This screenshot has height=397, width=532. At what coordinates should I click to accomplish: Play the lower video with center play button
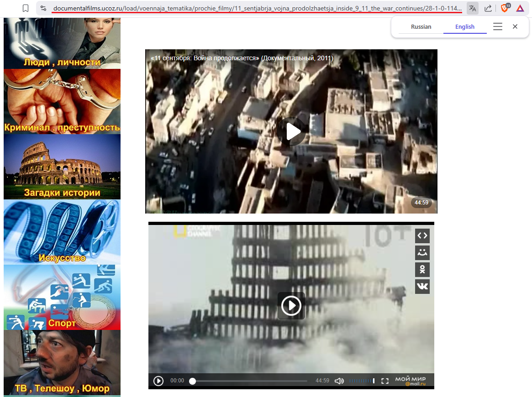(291, 306)
